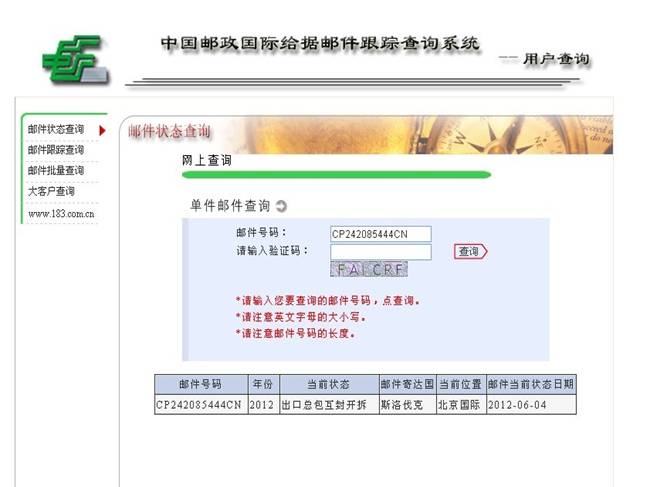Go to 大客户查询 in the left menu

(51, 191)
